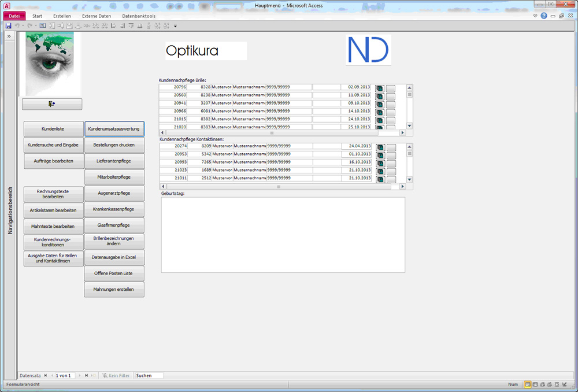The image size is (578, 392).
Task: Click Mahnungen erstellen button
Action: [114, 290]
